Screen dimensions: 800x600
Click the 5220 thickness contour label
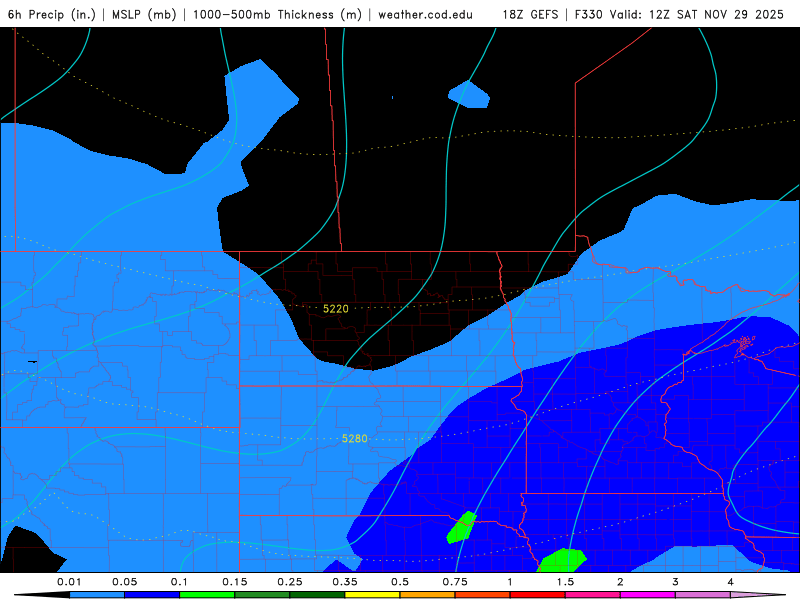(336, 309)
